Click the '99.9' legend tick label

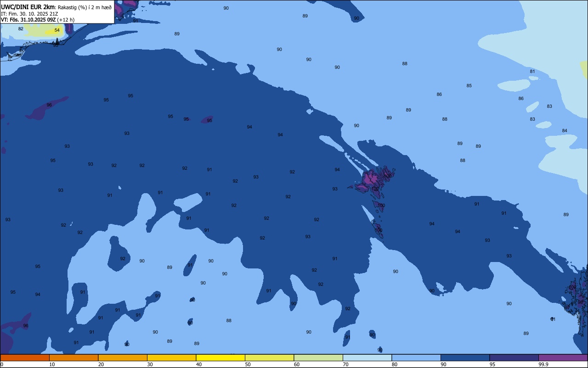[543, 364]
